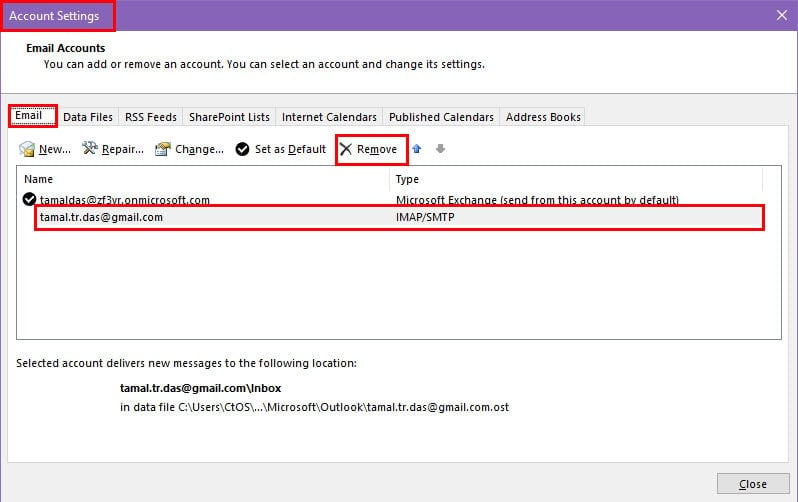The width and height of the screenshot is (798, 502).
Task: Click the Change account icon
Action: tap(162, 149)
